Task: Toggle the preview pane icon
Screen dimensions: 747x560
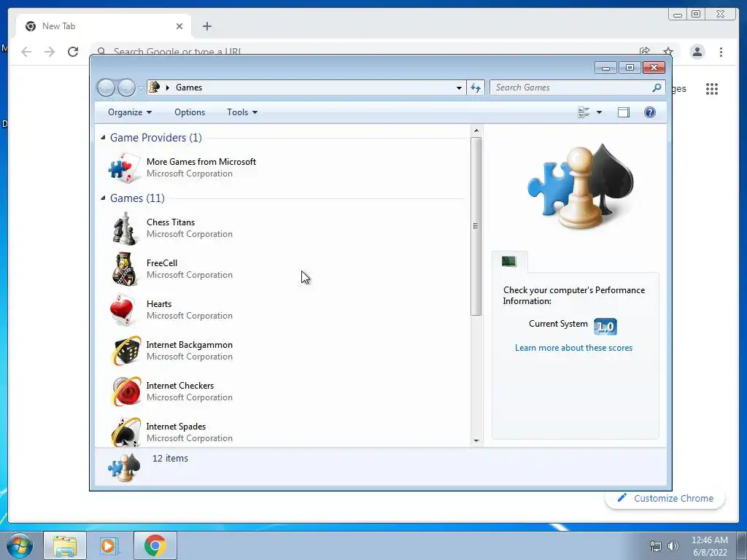Action: click(623, 112)
